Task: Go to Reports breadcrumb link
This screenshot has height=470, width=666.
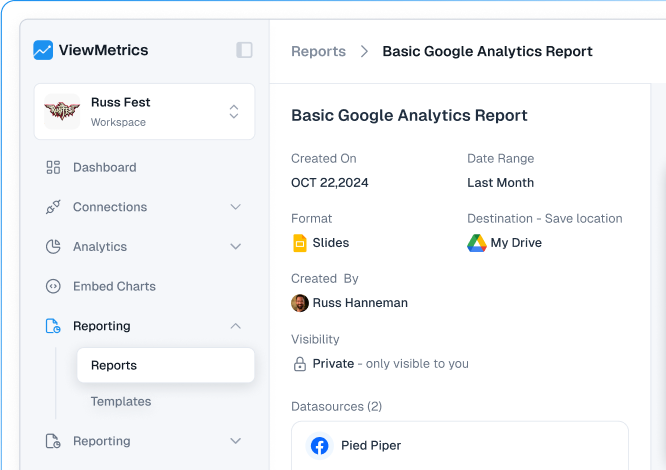Action: (x=318, y=51)
